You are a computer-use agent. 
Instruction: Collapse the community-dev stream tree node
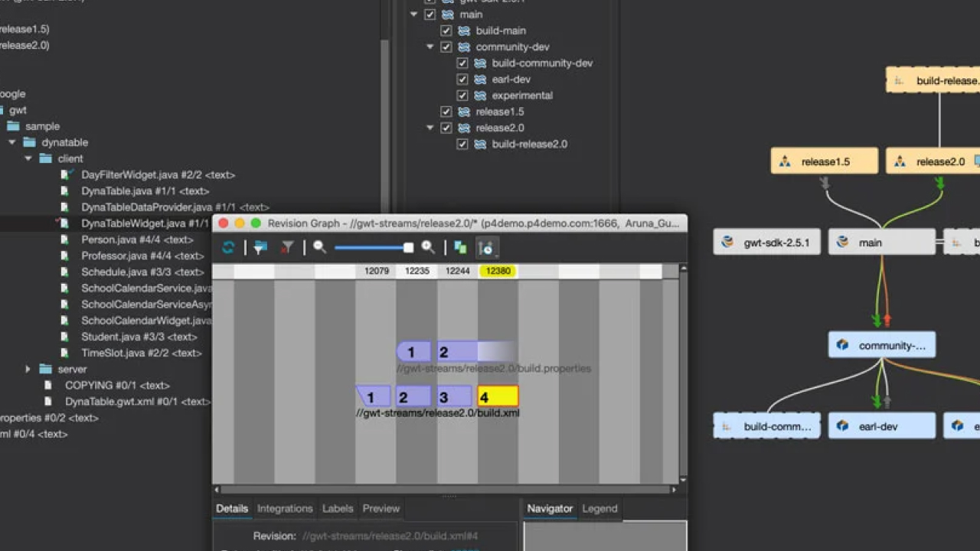[430, 47]
